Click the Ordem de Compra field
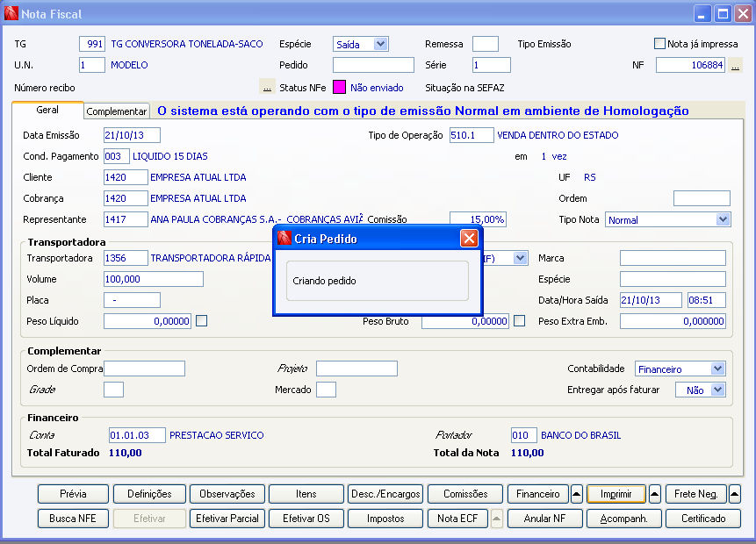The image size is (756, 544). pyautogui.click(x=144, y=369)
